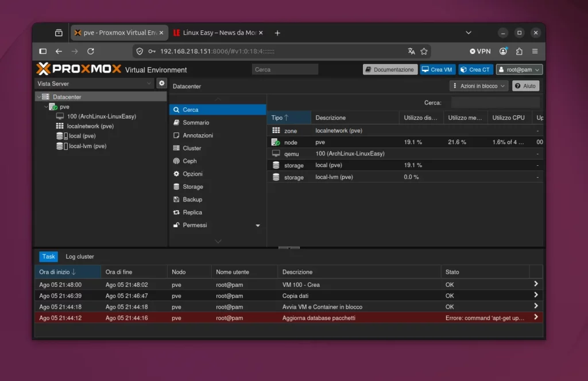This screenshot has height=381, width=588.
Task: Click the browser reload icon
Action: pyautogui.click(x=90, y=51)
